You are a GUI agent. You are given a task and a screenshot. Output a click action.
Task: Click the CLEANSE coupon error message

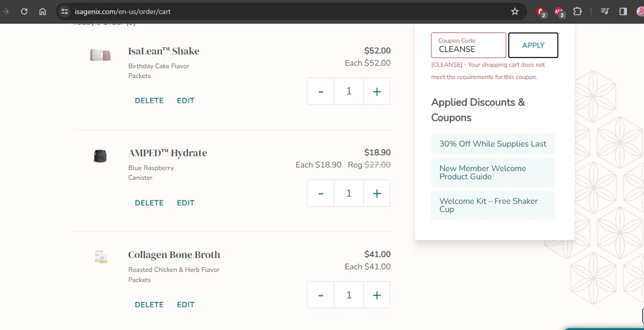click(x=488, y=71)
